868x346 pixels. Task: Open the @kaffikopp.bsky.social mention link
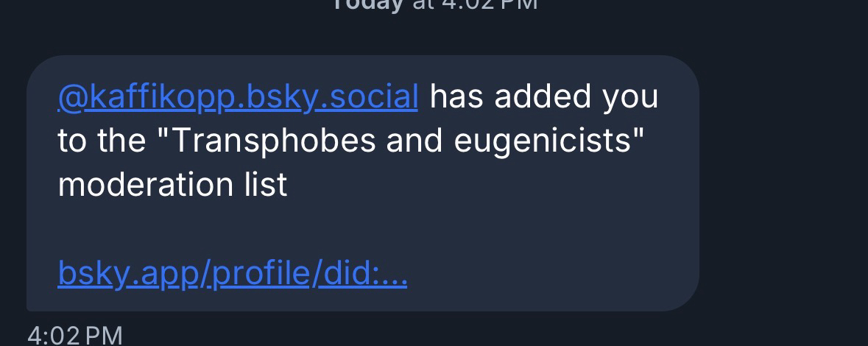coord(237,97)
